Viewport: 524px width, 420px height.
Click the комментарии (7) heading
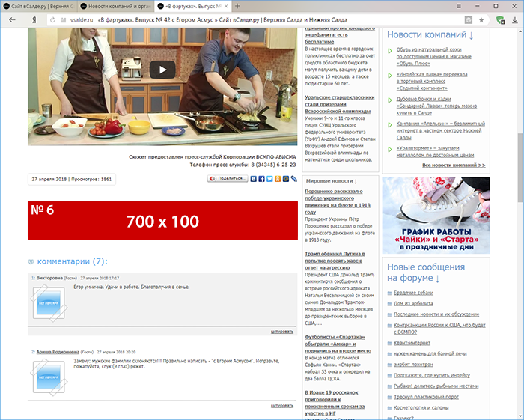72,261
